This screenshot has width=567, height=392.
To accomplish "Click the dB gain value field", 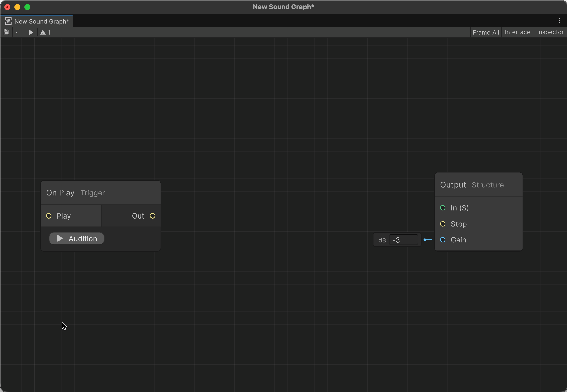I will click(x=403, y=240).
